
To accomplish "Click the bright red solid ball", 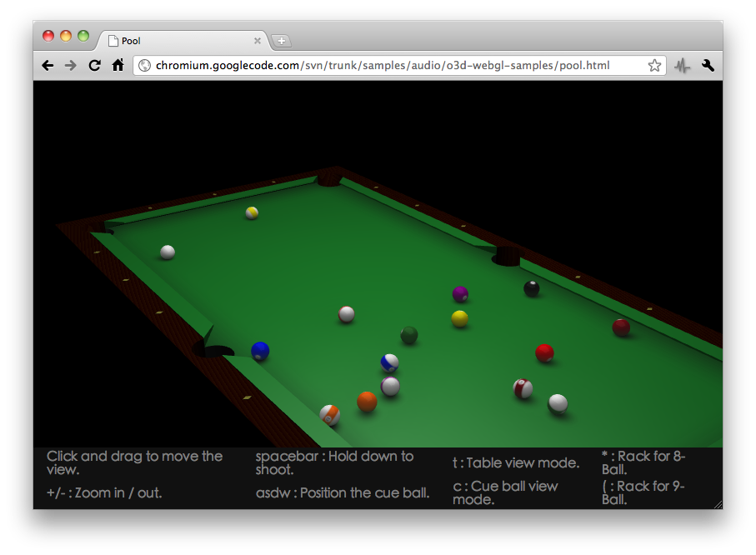I will point(544,353).
